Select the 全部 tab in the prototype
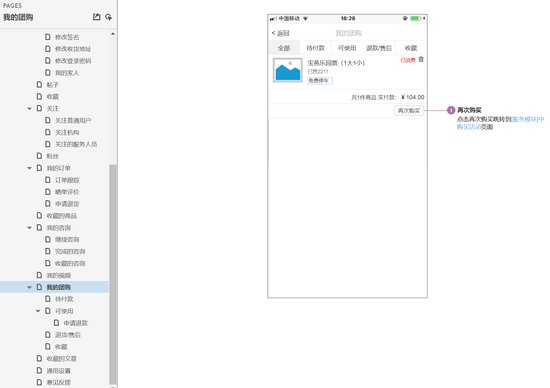The image size is (550, 388). click(284, 48)
